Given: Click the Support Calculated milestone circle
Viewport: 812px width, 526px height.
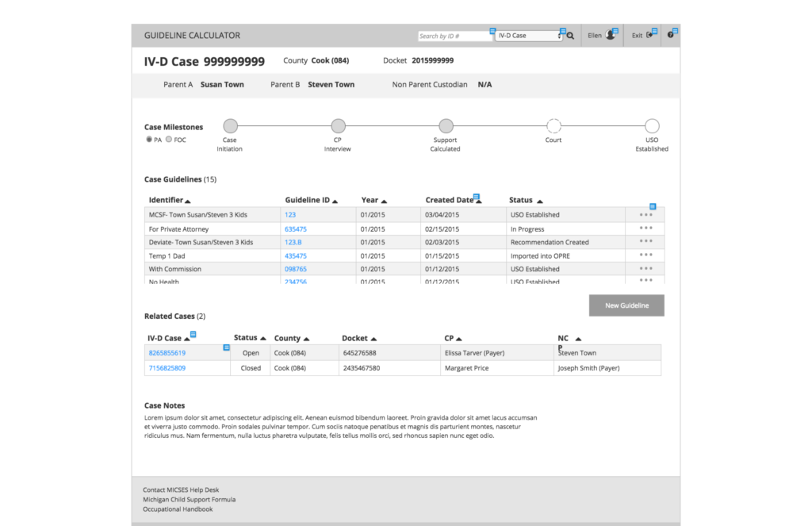Looking at the screenshot, I should (445, 125).
